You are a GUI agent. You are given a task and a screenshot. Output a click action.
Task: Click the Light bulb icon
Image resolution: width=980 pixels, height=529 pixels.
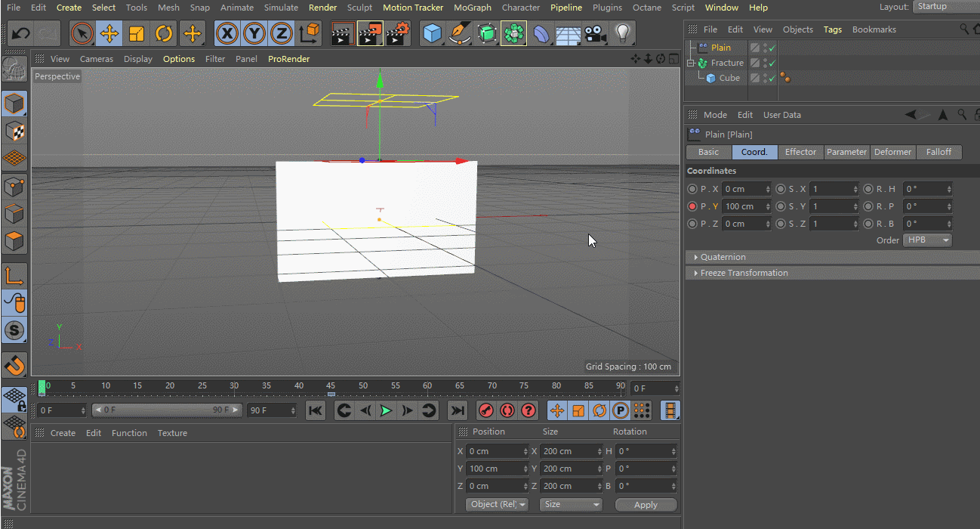(x=622, y=34)
